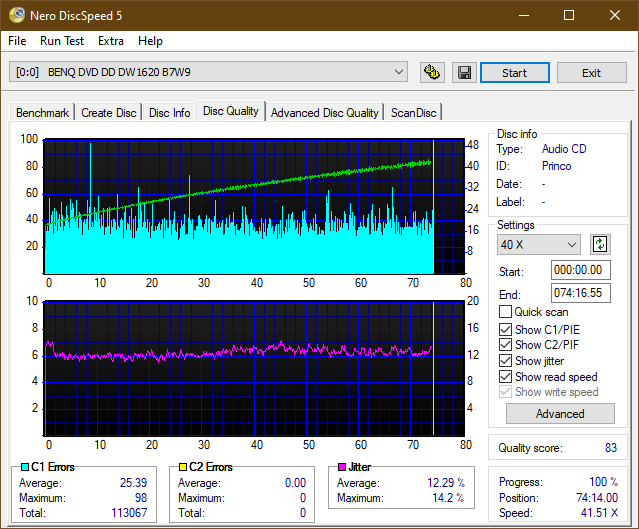The height and width of the screenshot is (529, 639).
Task: Click the cyan C1 Errors color swatch
Action: point(25,467)
